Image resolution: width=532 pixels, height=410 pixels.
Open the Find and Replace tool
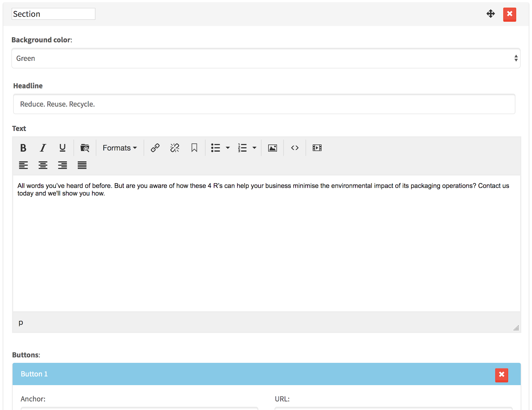85,148
